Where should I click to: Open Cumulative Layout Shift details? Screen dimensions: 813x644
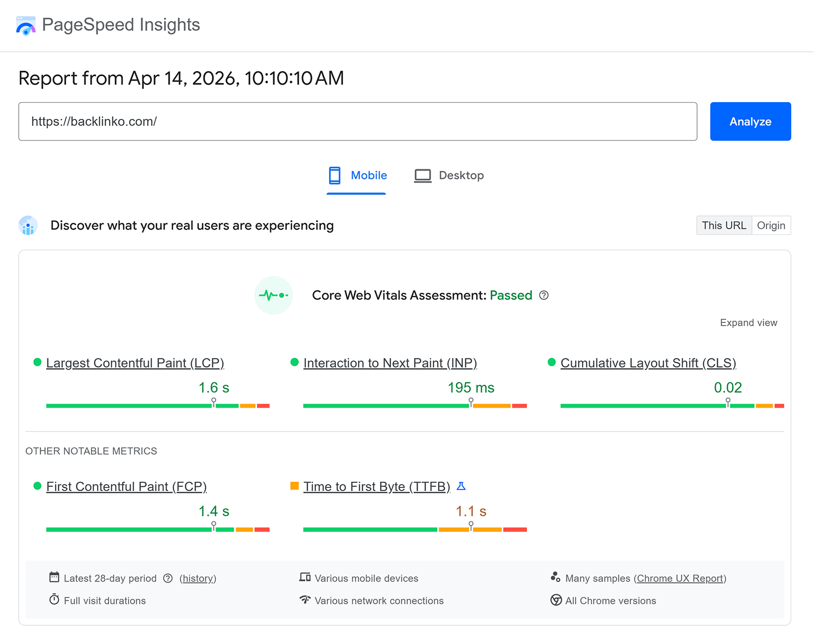tap(648, 363)
